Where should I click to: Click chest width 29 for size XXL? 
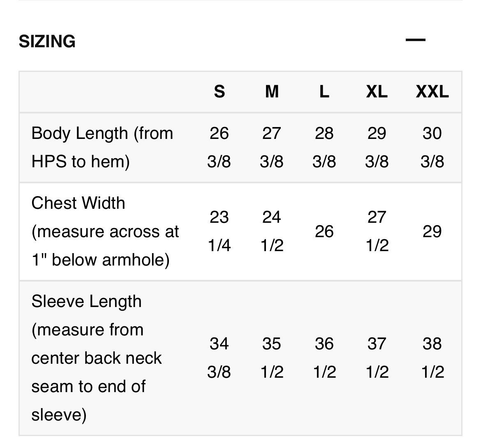[x=432, y=231]
